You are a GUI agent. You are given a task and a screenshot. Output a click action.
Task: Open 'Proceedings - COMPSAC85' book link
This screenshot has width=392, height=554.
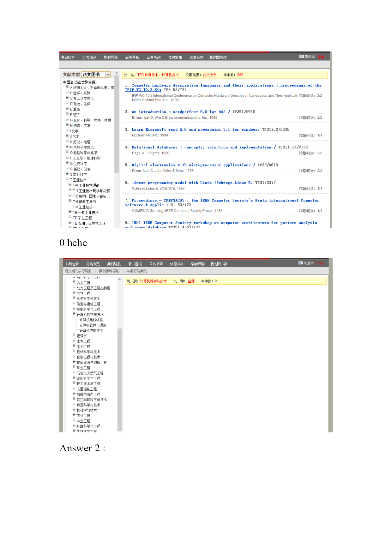click(x=222, y=203)
